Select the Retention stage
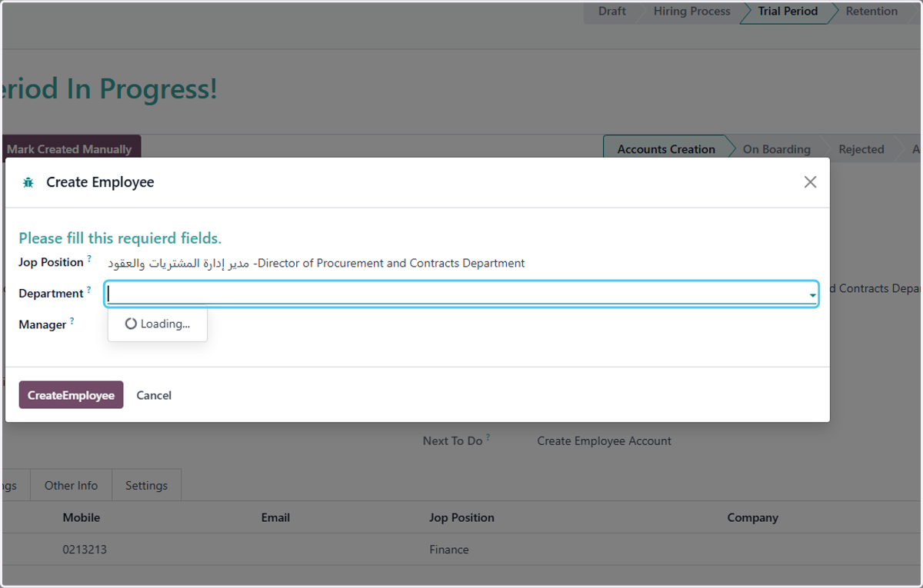The width and height of the screenshot is (923, 588). (x=871, y=12)
